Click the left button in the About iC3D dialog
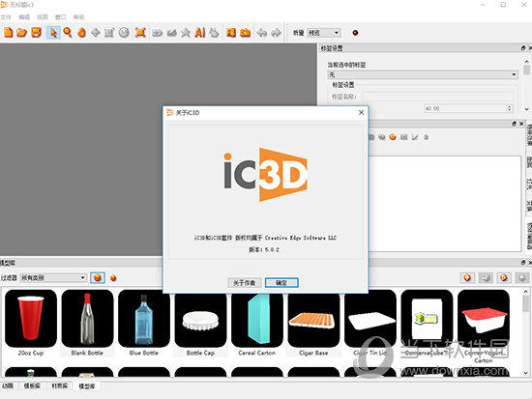Image resolution: width=532 pixels, height=399 pixels. point(245,283)
